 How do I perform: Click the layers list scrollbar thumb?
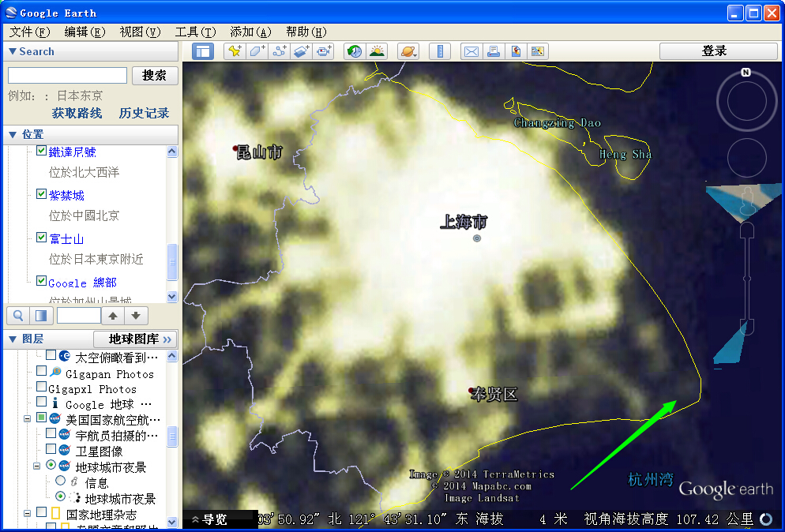point(172,436)
